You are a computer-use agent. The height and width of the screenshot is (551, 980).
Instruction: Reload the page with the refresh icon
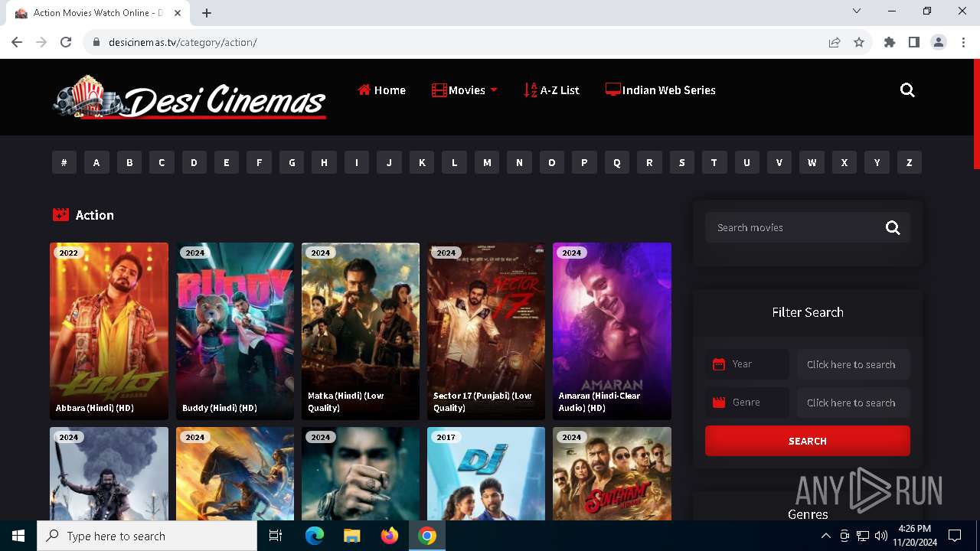point(66,42)
